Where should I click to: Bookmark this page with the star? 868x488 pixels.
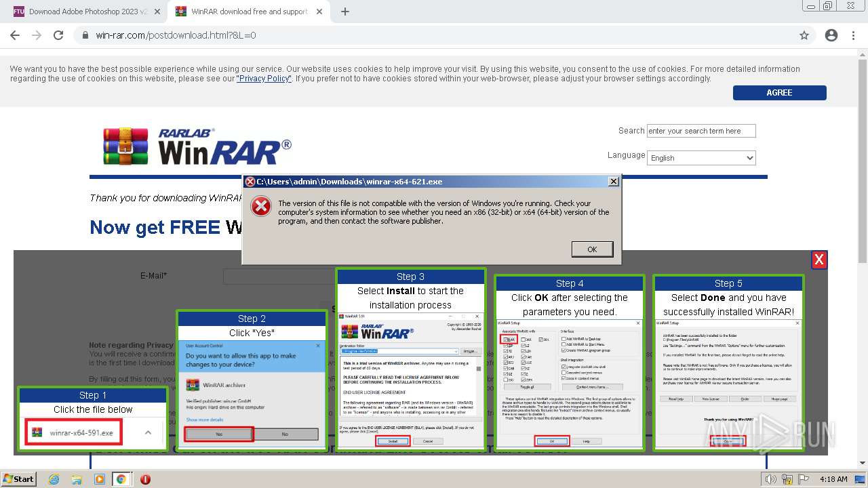point(804,35)
